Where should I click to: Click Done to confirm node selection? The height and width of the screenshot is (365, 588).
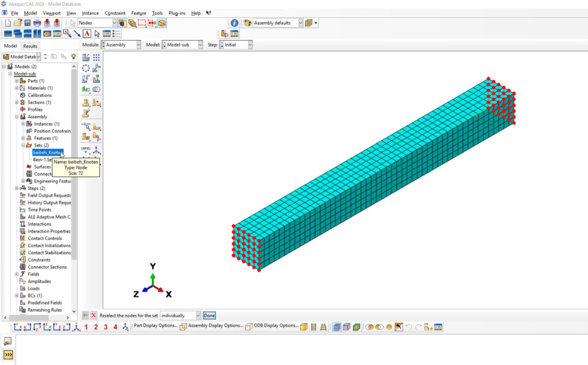(x=209, y=315)
